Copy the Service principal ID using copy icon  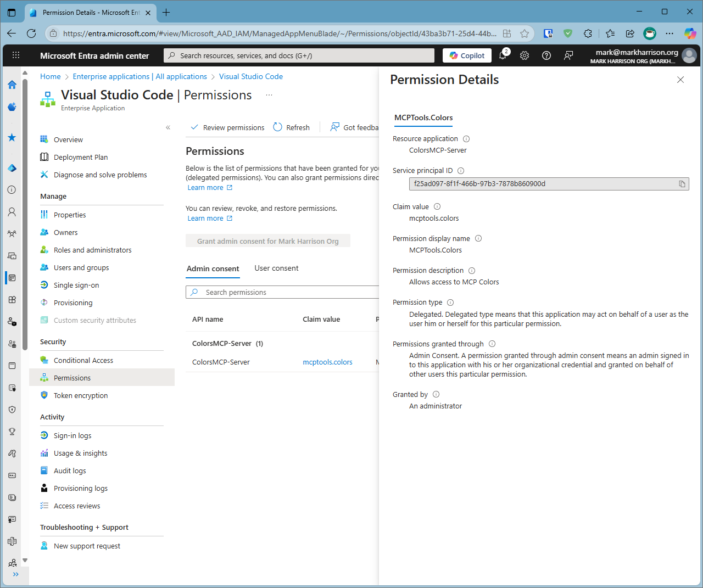(683, 183)
